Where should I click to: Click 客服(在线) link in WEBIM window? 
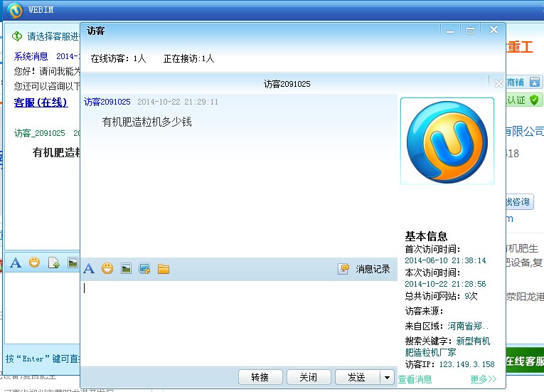coord(41,102)
